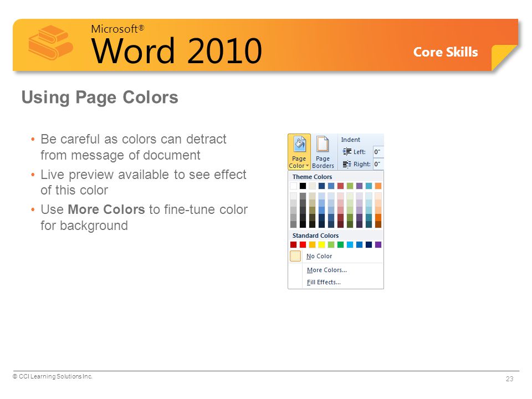The height and width of the screenshot is (399, 532).
Task: Choose dark red in Standard Colors
Action: (x=294, y=244)
